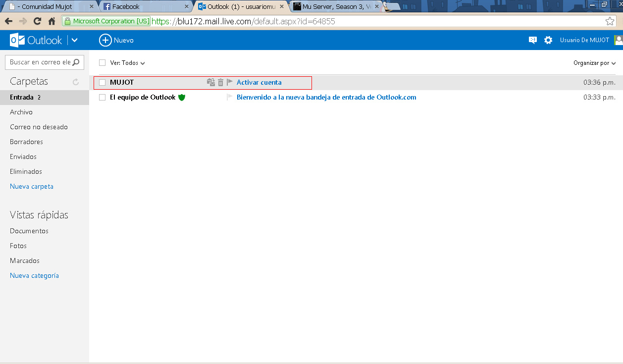This screenshot has height=364, width=623.
Task: Flag the Outlook welcome email
Action: tap(229, 97)
